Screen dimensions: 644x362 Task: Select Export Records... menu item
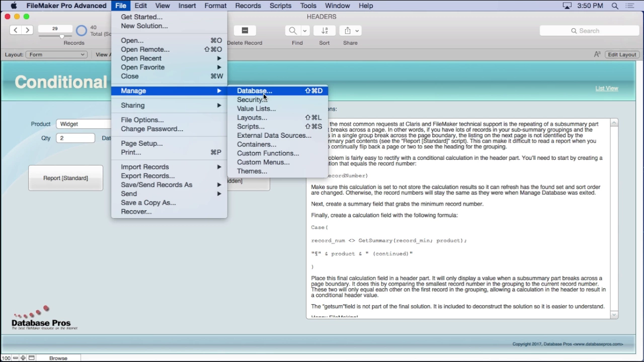click(170, 176)
